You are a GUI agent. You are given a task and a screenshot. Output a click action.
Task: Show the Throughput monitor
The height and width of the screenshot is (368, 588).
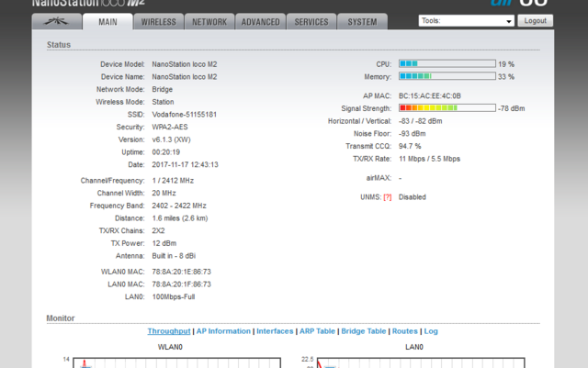pyautogui.click(x=169, y=331)
